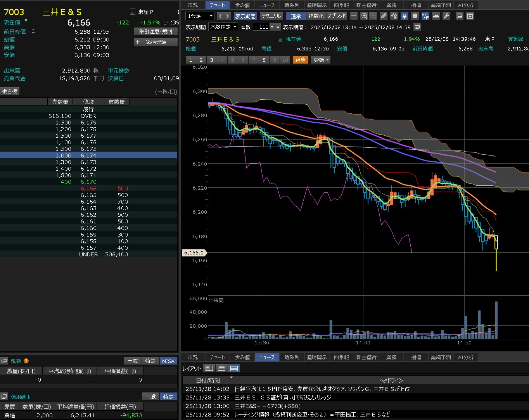Open the wrench chart settings icon

coord(446,16)
